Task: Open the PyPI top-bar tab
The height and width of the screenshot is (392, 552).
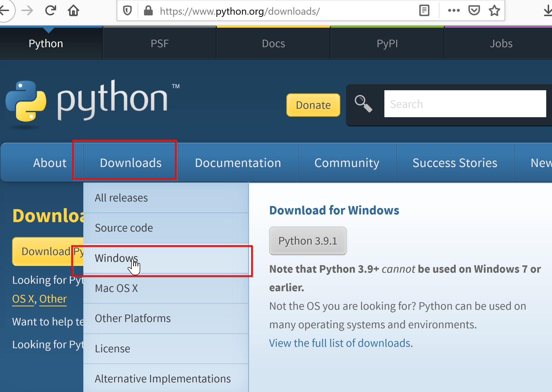Action: tap(387, 44)
